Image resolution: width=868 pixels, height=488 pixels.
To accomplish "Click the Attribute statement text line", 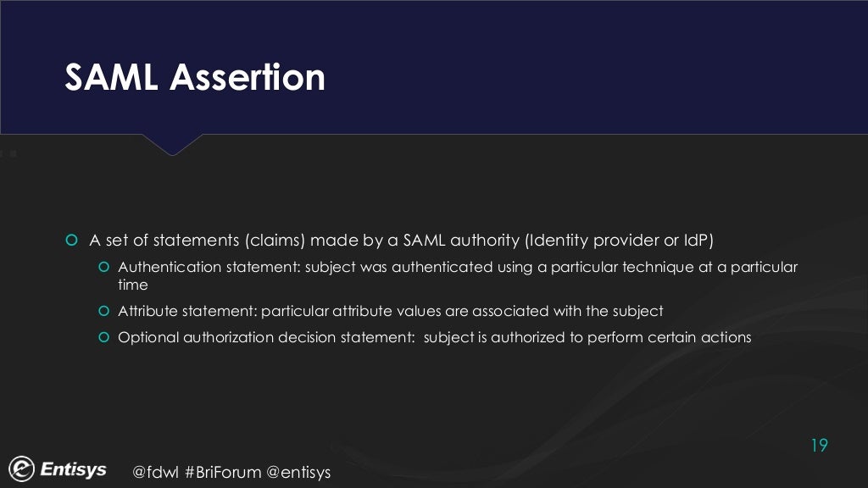I will (390, 311).
